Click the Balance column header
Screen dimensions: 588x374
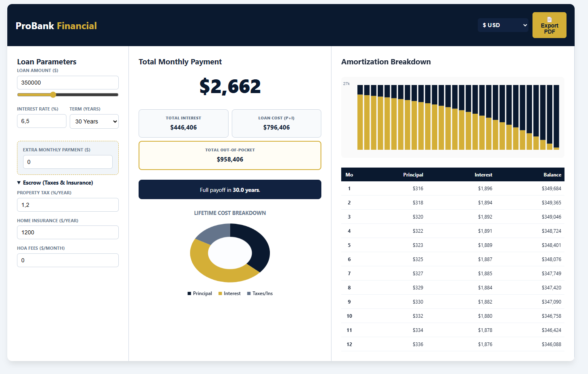(552, 175)
